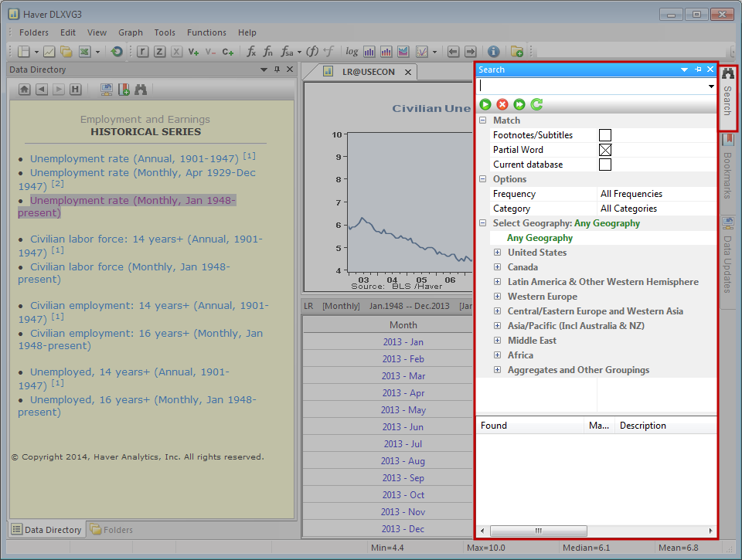Open Unemployed, 14 years+ annual link
This screenshot has width=742, height=560.
(124, 378)
